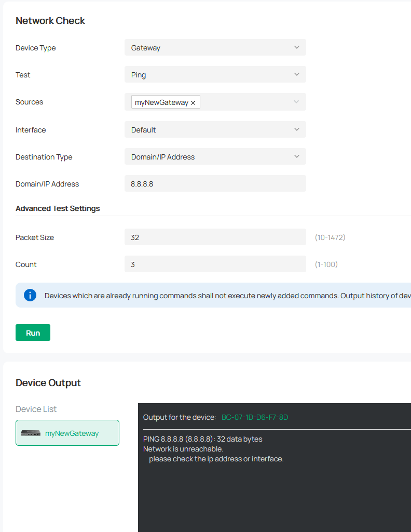Remove the myNewGateway tag from Sources

pyautogui.click(x=193, y=103)
